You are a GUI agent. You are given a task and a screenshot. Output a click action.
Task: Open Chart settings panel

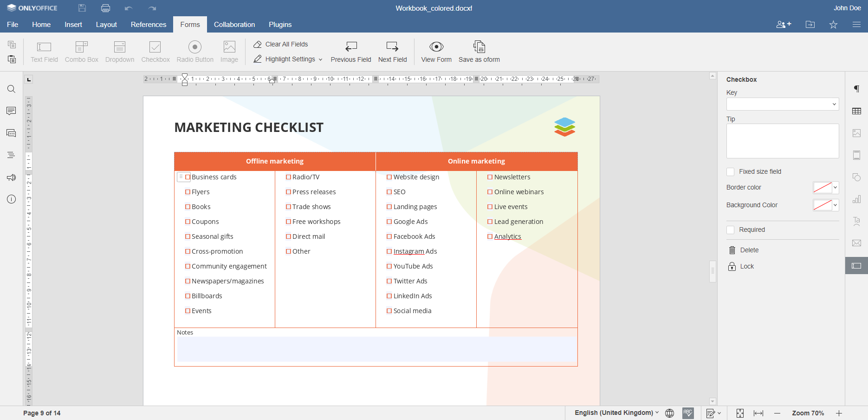(856, 199)
